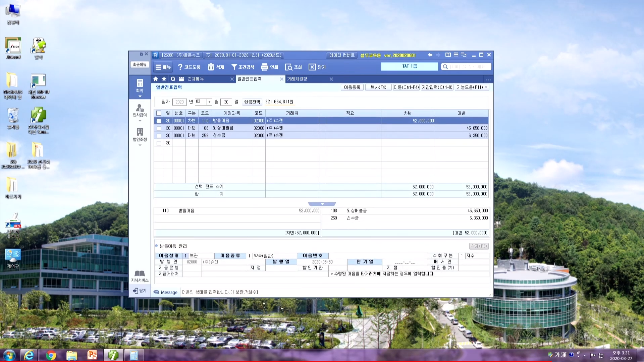Click the 인쇄 printer icon
644x362 pixels.
tap(264, 67)
